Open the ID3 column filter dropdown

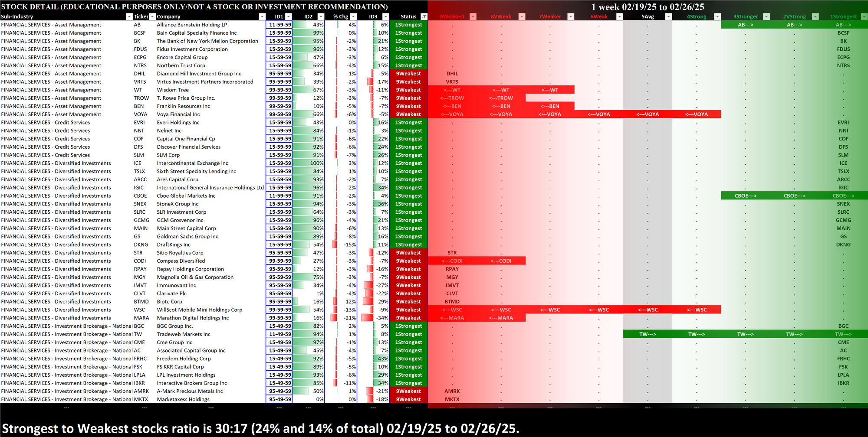click(x=385, y=16)
